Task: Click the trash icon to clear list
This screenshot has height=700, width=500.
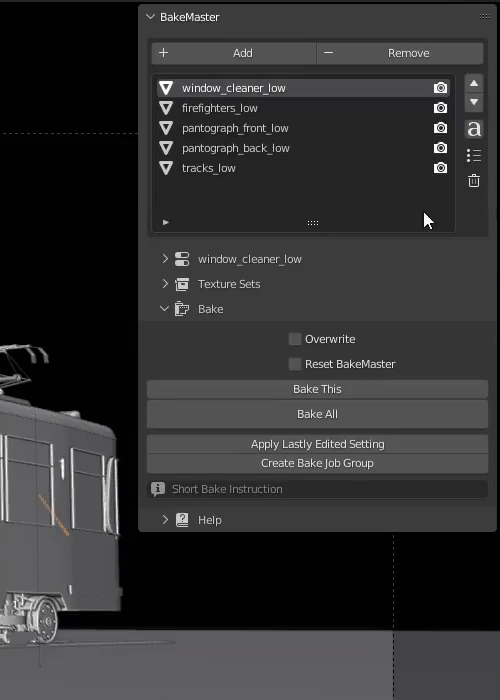Action: tap(474, 181)
